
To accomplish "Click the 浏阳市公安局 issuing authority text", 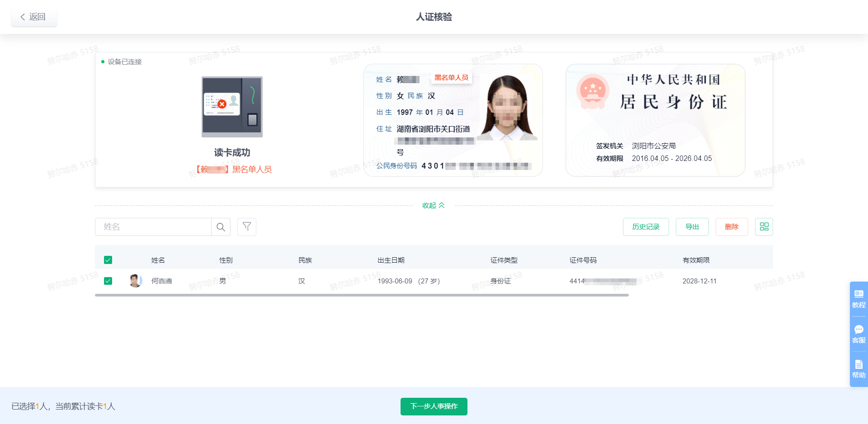I will tap(654, 146).
